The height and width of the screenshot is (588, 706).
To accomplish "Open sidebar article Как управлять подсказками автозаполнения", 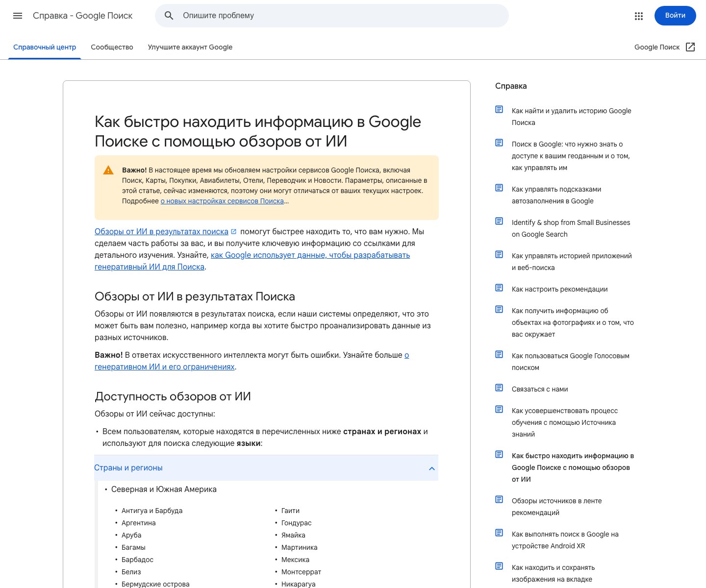I will click(x=556, y=195).
